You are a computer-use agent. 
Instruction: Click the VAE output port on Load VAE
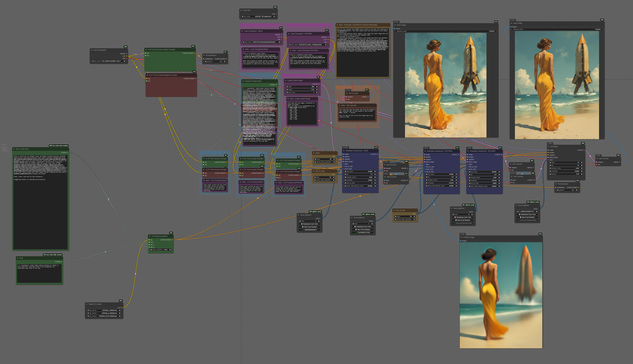tap(276, 14)
